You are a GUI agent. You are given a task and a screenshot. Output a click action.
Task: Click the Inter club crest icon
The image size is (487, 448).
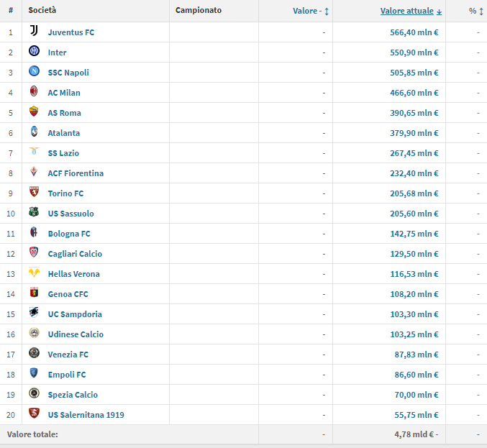click(34, 52)
